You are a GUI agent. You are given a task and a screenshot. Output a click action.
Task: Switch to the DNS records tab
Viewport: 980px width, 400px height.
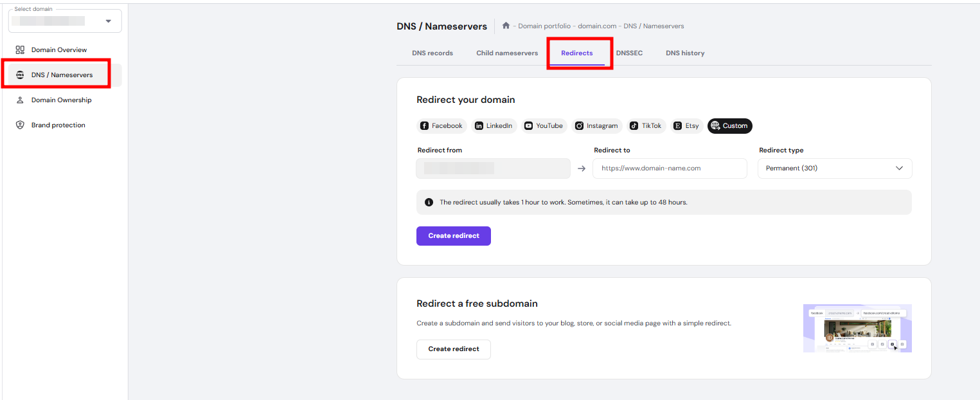432,53
